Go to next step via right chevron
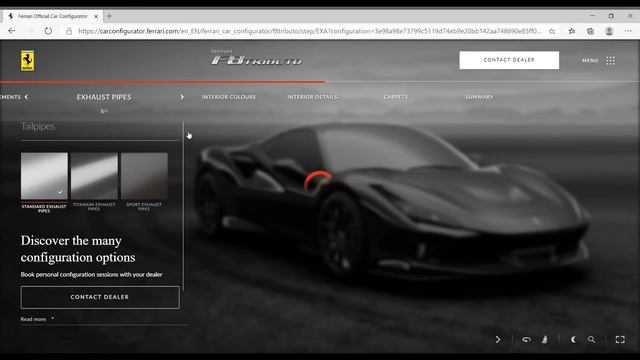 click(x=182, y=97)
